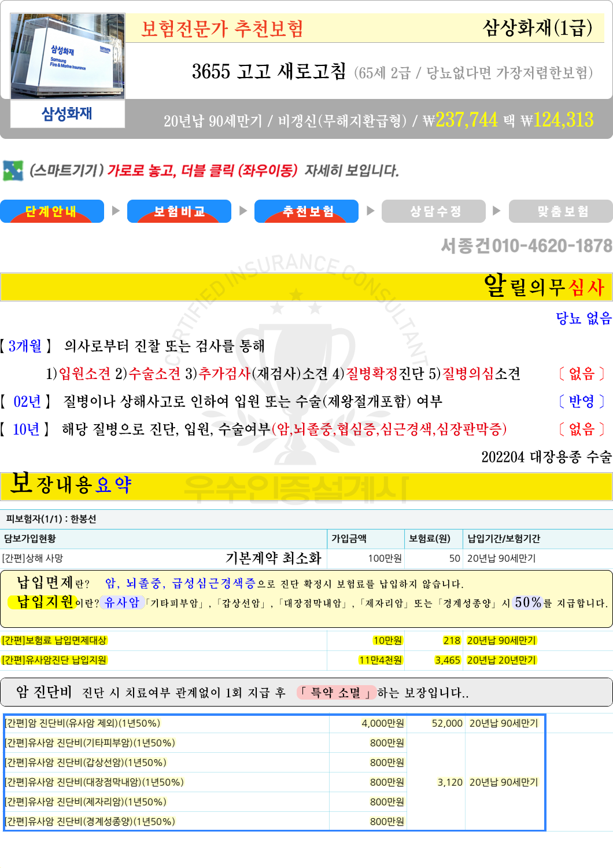Click the 3개월 period label

coord(25,346)
